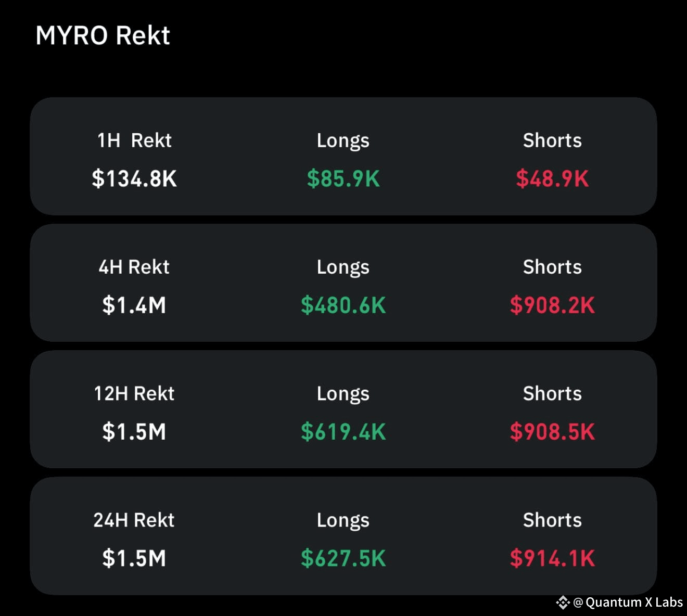Select the $1.5M total under 12H Rekt
The width and height of the screenshot is (687, 616).
tap(134, 432)
